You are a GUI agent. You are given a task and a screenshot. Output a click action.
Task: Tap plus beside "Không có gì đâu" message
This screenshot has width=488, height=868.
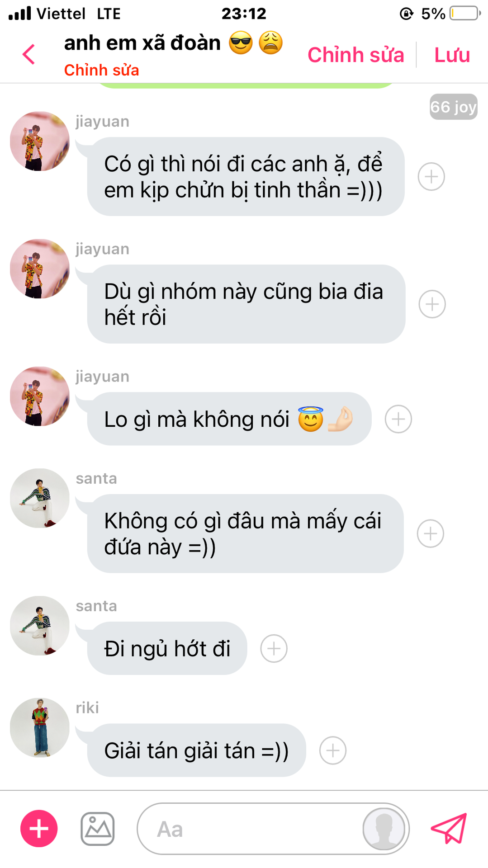coord(430,533)
